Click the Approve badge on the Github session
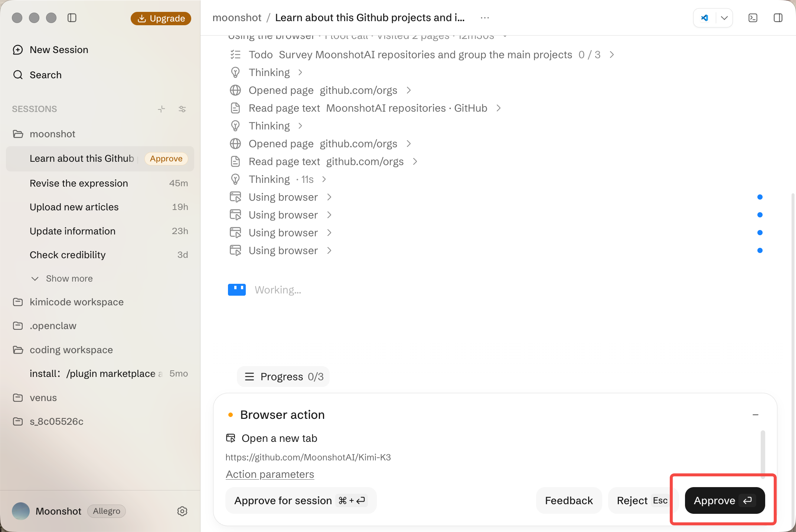 (x=166, y=158)
